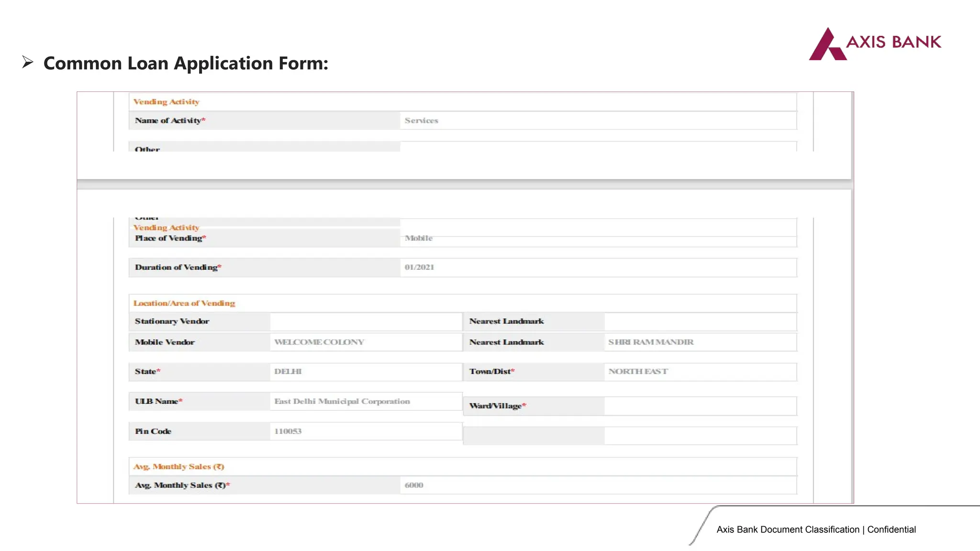
Task: Click the Mobile Vendor field showing WELCOME COLONY
Action: click(x=366, y=342)
